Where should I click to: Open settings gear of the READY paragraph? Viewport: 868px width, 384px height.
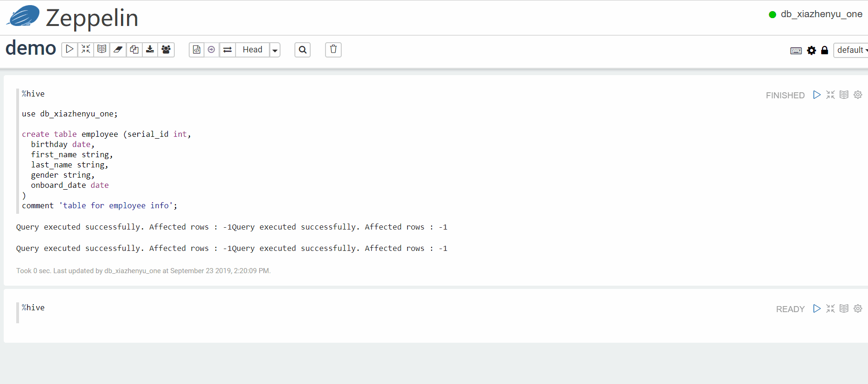858,309
